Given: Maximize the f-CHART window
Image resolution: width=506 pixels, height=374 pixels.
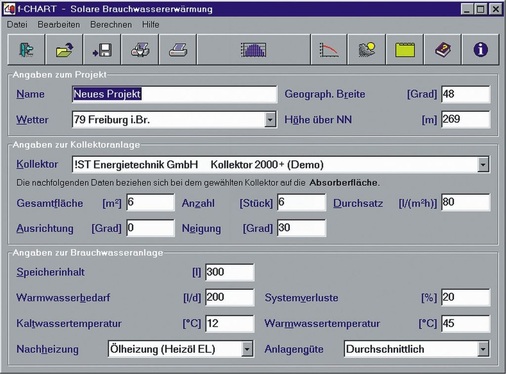Looking at the screenshot, I should [x=480, y=9].
